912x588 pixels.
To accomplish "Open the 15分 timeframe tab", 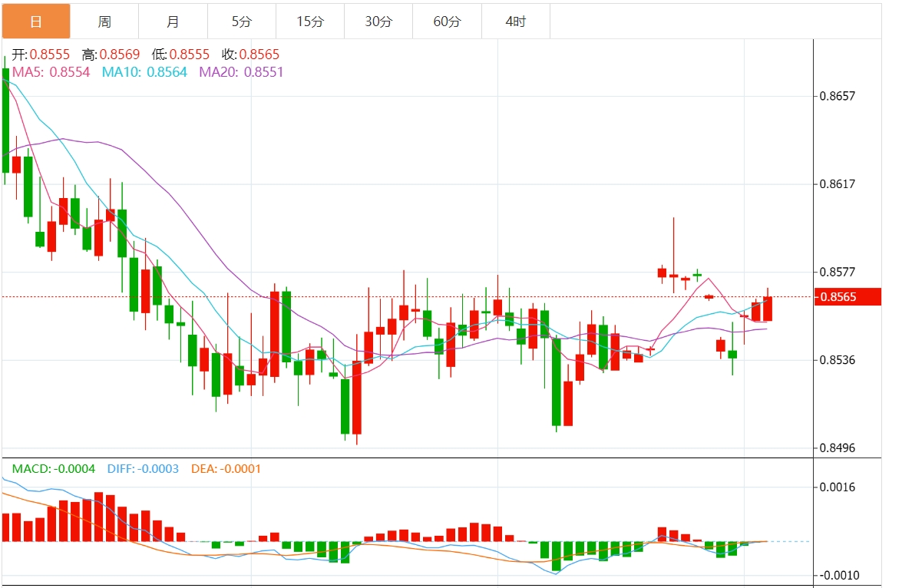I will click(x=310, y=21).
